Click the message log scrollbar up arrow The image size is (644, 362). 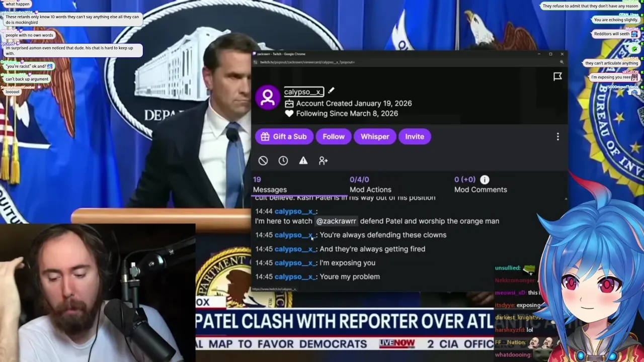click(x=566, y=200)
